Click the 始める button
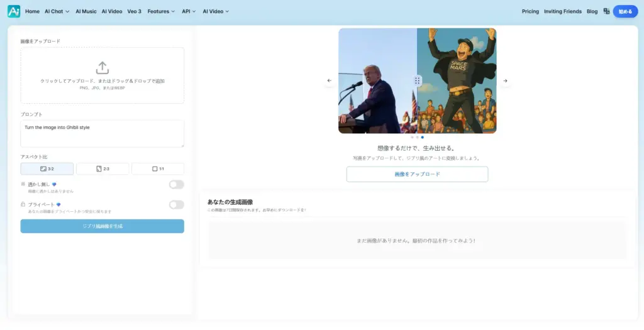Screen dimensions: 644x330 tap(625, 11)
